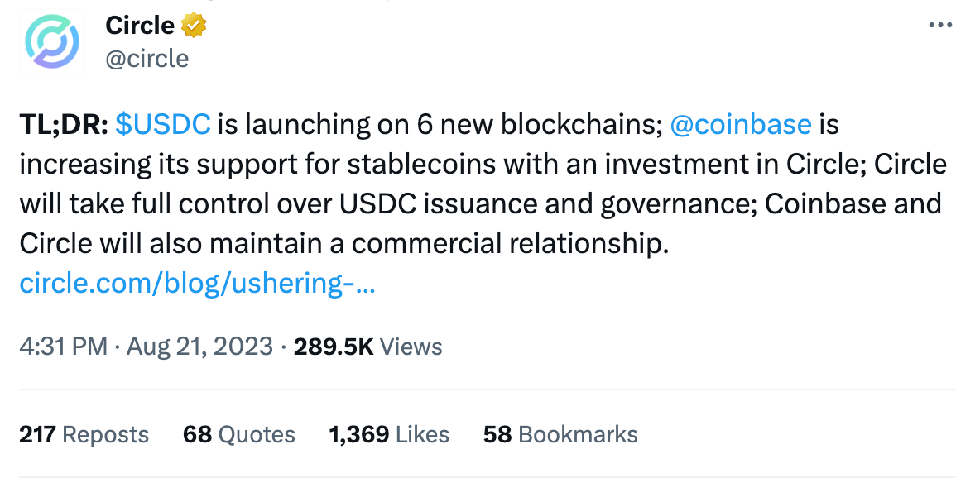Open the circle.com/blog/ushering link
Screen dimensions: 980x478
coord(198,283)
